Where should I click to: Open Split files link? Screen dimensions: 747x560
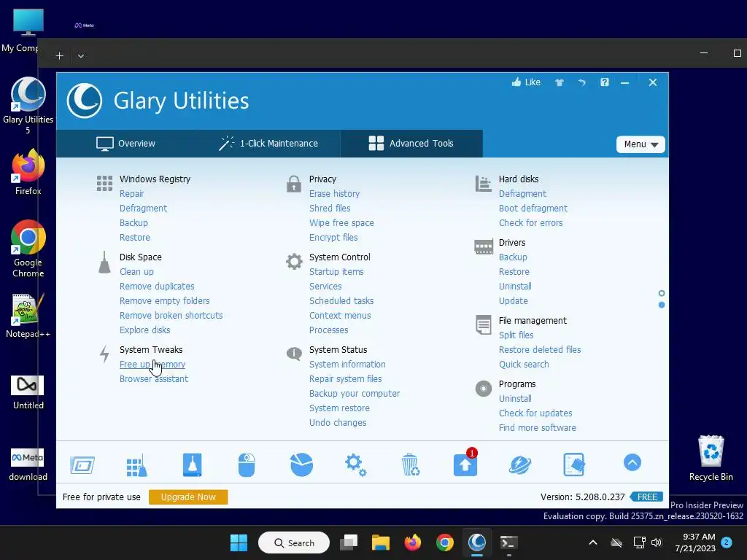516,335
